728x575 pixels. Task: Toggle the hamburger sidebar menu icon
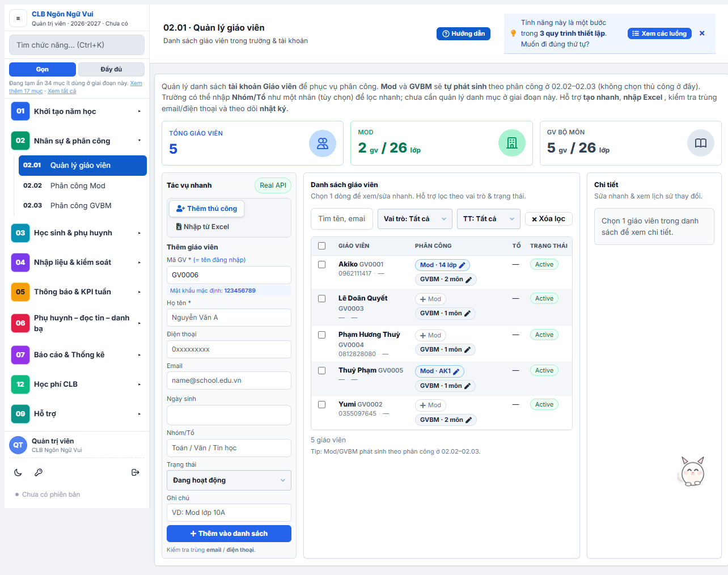click(x=18, y=18)
